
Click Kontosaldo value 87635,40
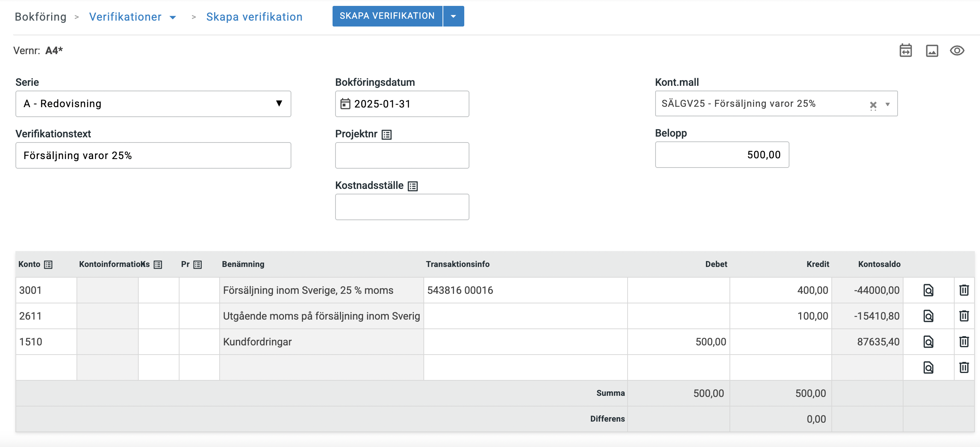tap(878, 342)
